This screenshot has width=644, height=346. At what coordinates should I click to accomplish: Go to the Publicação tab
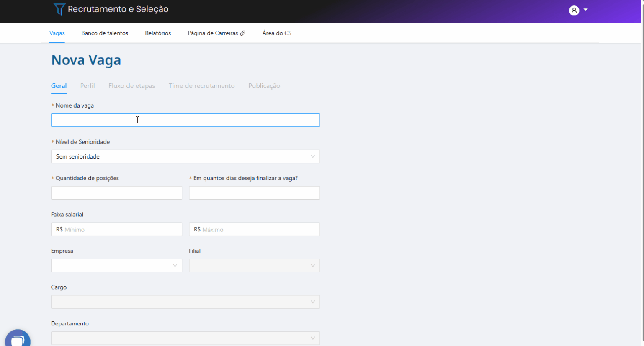click(264, 86)
